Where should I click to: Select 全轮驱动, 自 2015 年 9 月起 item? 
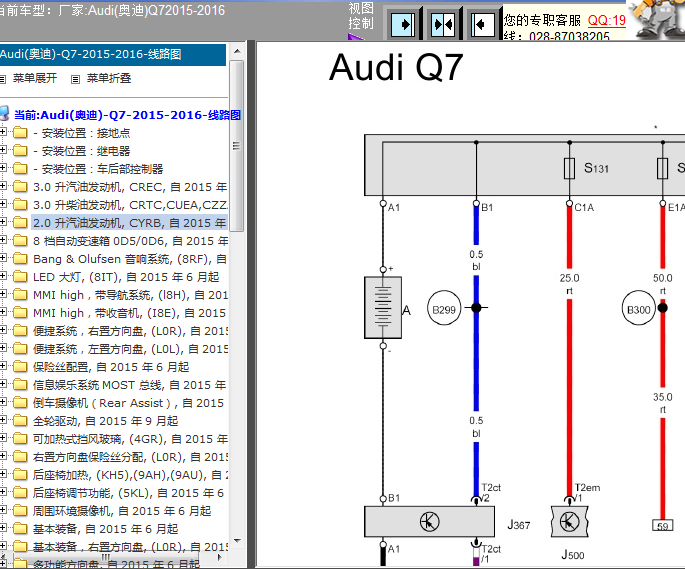[105, 421]
